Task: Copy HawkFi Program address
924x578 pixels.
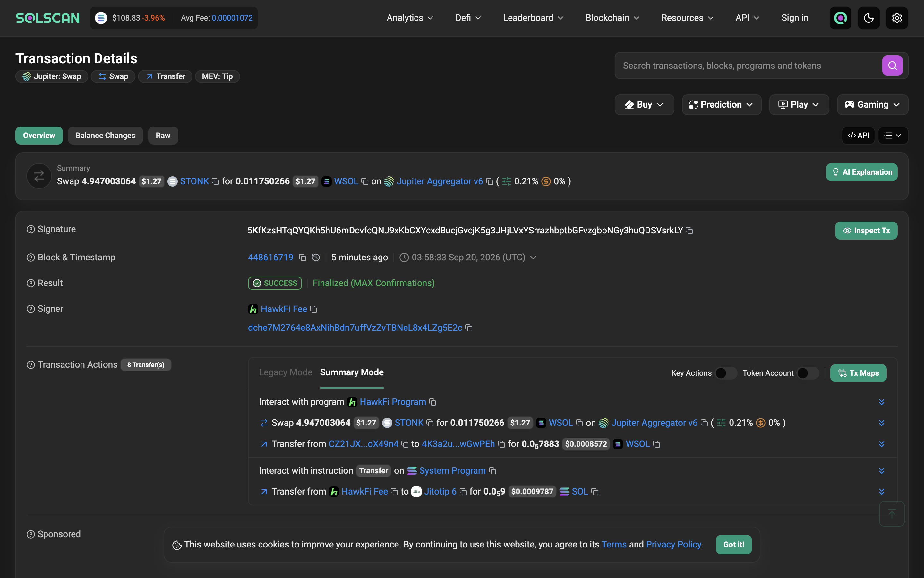Action: 432,402
